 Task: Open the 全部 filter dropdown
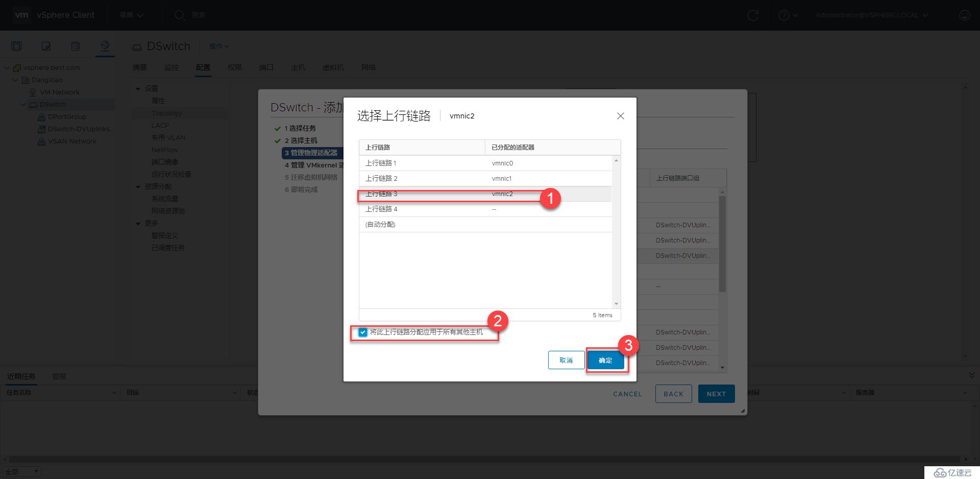click(x=22, y=472)
